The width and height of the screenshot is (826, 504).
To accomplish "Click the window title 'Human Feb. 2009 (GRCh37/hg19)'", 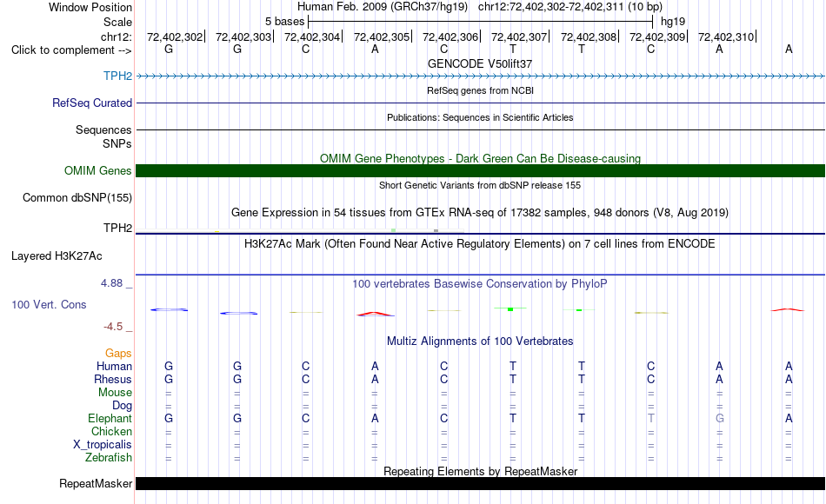I will click(x=383, y=7).
